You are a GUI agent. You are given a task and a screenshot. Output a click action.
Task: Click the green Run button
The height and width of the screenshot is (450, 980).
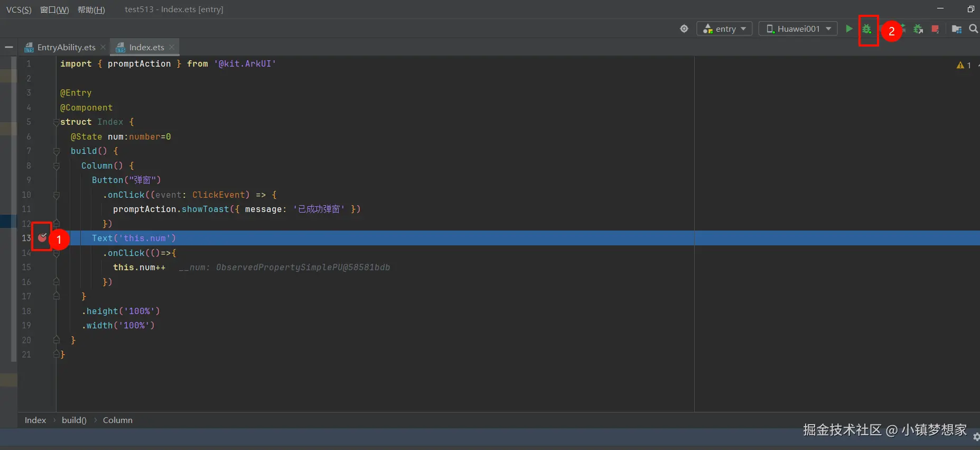(848, 29)
